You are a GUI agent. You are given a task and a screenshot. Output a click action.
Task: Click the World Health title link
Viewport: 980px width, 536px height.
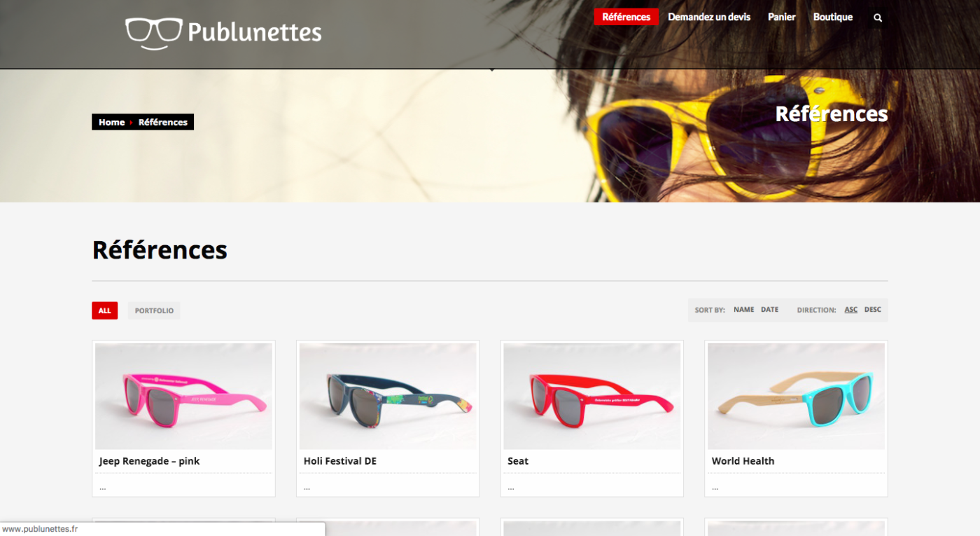click(x=743, y=461)
